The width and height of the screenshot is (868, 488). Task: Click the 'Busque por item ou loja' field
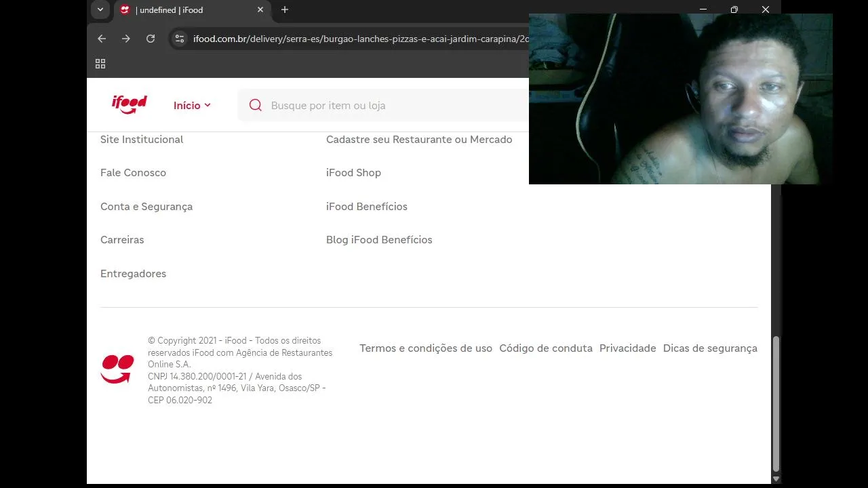(383, 105)
